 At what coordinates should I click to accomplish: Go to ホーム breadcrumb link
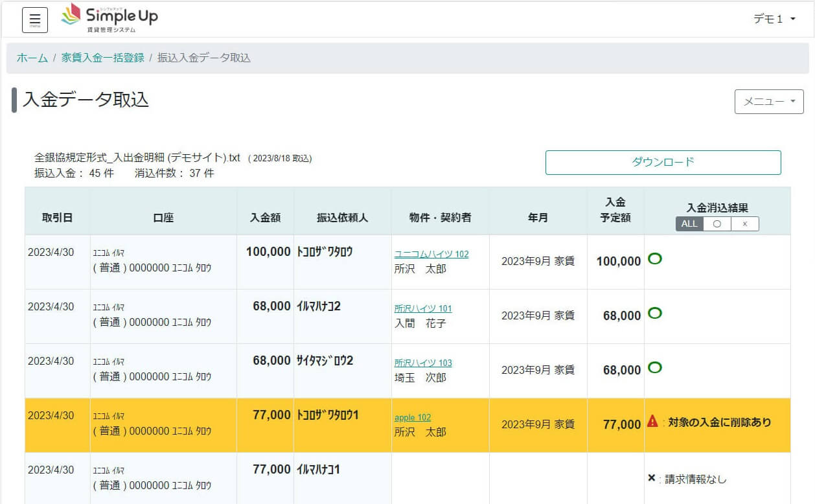pos(32,58)
